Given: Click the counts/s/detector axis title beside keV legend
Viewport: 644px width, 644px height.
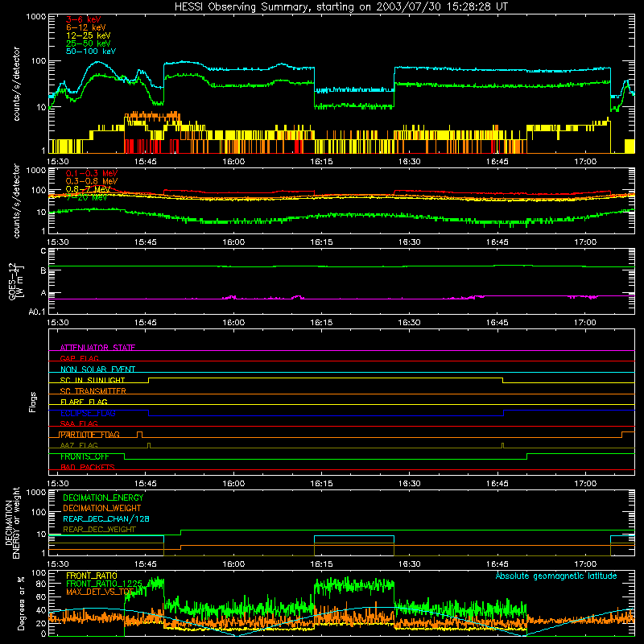Looking at the screenshot, I should pos(16,84).
